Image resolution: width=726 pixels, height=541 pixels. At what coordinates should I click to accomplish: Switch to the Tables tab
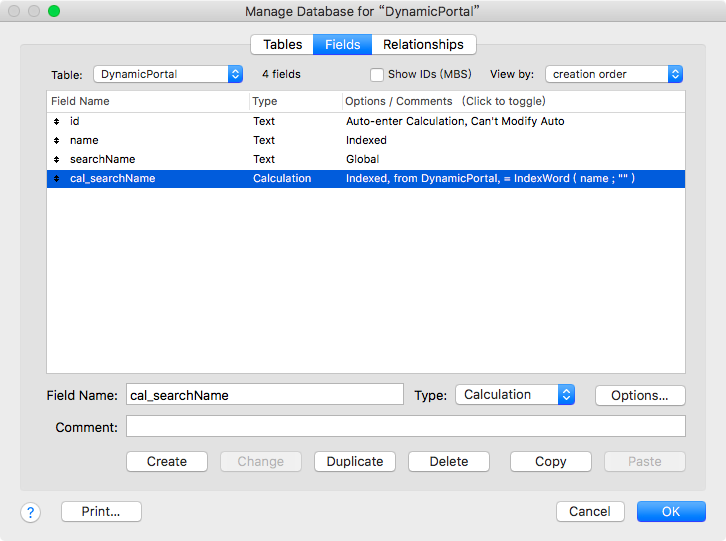(x=282, y=44)
